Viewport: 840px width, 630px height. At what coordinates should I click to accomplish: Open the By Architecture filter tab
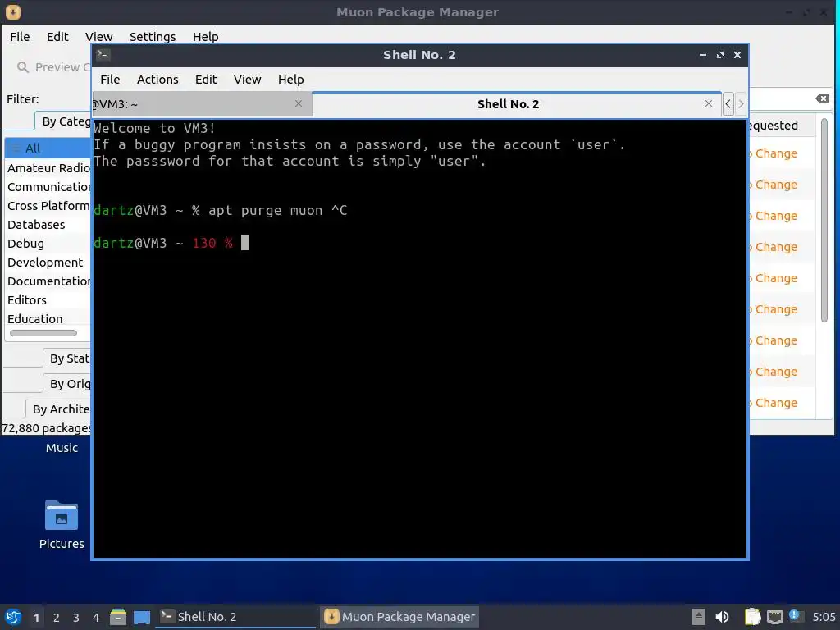[59, 409]
